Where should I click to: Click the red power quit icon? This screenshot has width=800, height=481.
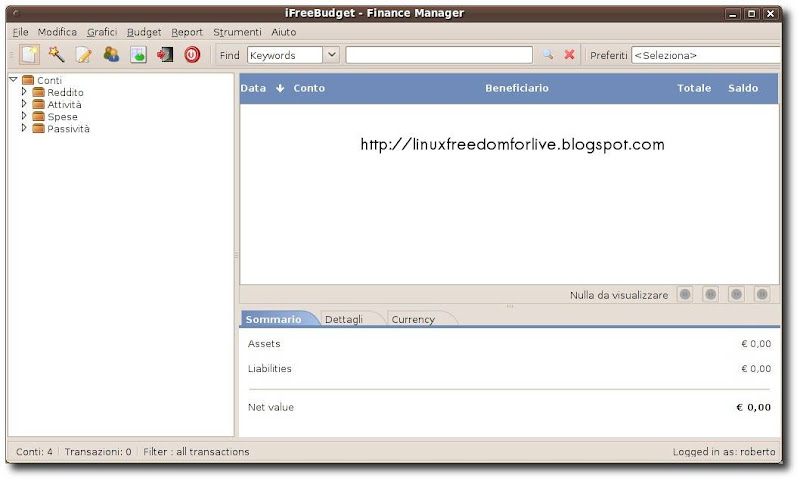click(192, 55)
